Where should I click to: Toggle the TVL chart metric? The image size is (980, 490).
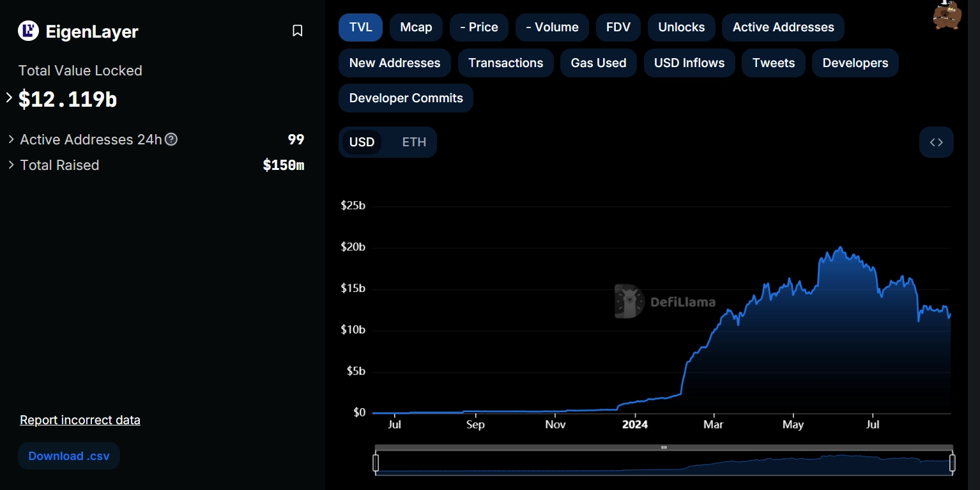(x=360, y=27)
